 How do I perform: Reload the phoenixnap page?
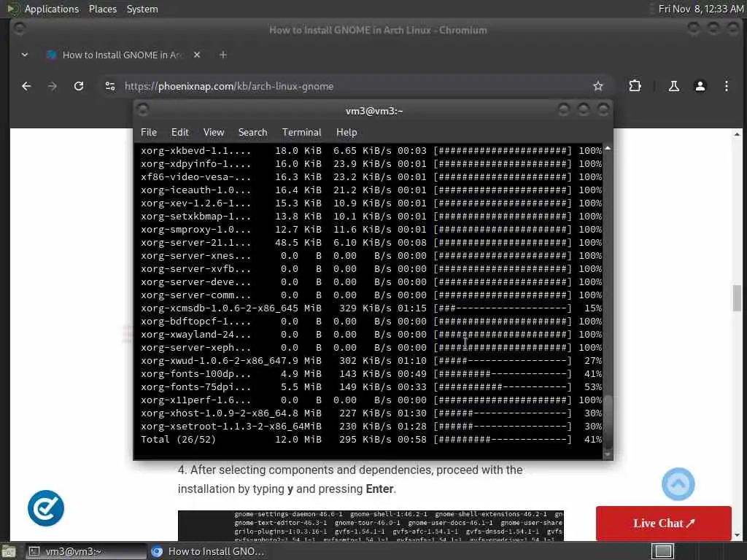[79, 86]
